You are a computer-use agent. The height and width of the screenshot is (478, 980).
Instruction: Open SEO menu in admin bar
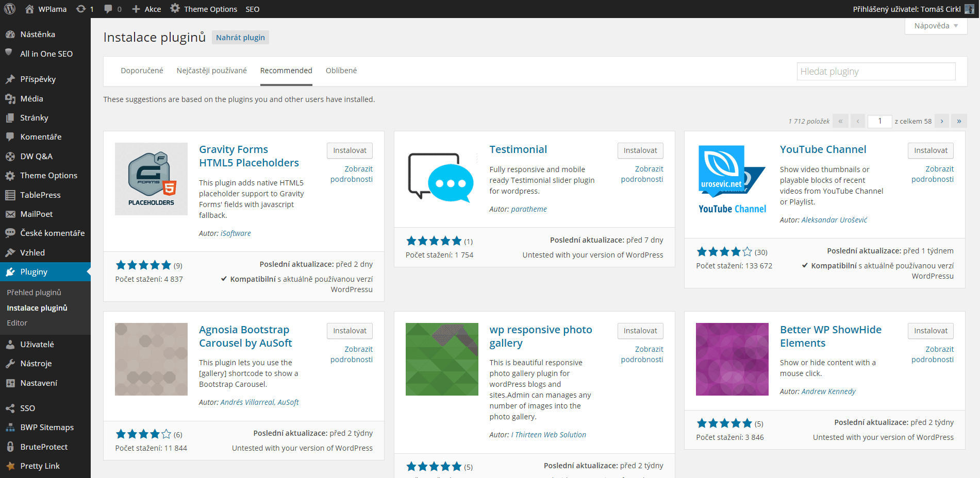pyautogui.click(x=253, y=9)
